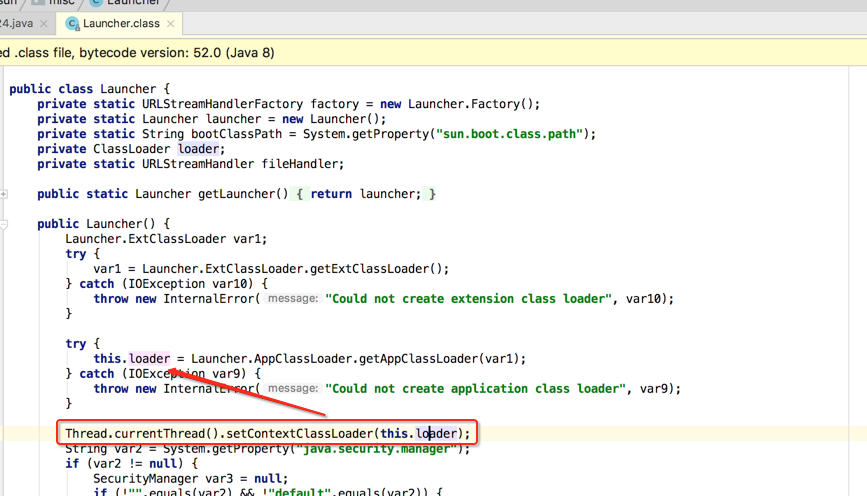Click "public class Launcher {" declaration line
The width and height of the screenshot is (867, 496).
click(x=90, y=89)
